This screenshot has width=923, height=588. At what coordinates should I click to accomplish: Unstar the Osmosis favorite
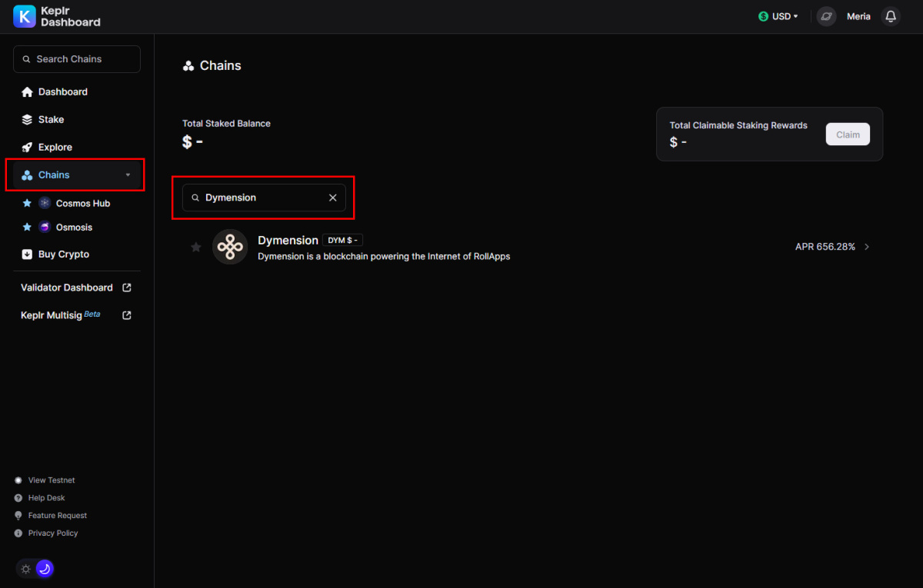[x=27, y=227]
